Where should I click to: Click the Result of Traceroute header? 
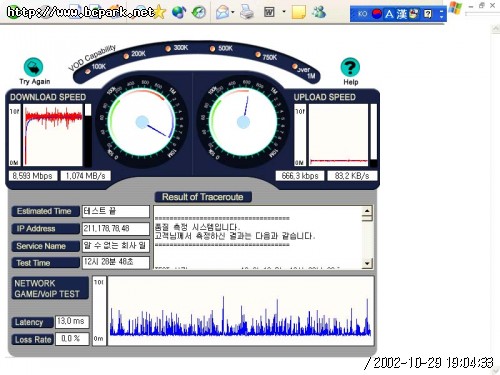pyautogui.click(x=203, y=197)
